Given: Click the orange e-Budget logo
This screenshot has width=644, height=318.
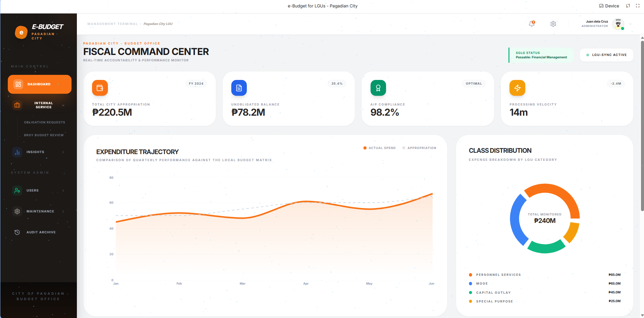Looking at the screenshot, I should 22,32.
